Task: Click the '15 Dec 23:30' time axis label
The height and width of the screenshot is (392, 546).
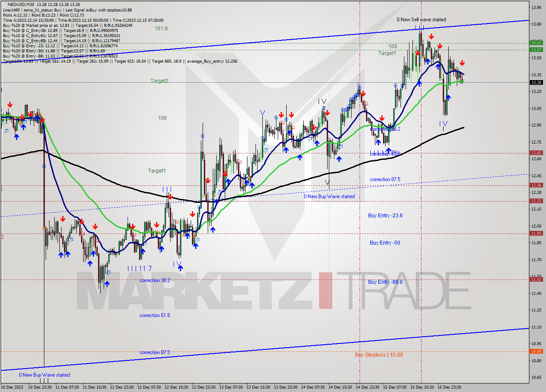Action: pyautogui.click(x=450, y=387)
